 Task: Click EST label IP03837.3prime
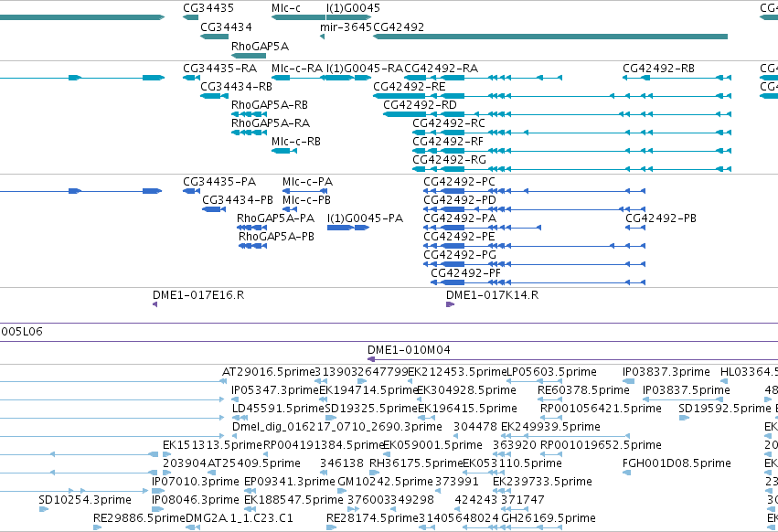666,372
